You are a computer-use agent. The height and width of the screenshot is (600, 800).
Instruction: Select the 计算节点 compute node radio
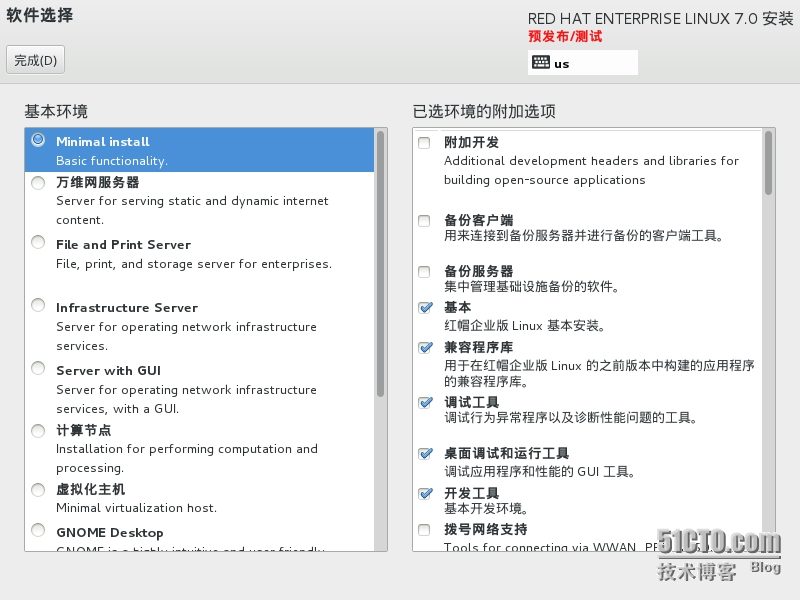click(x=38, y=431)
